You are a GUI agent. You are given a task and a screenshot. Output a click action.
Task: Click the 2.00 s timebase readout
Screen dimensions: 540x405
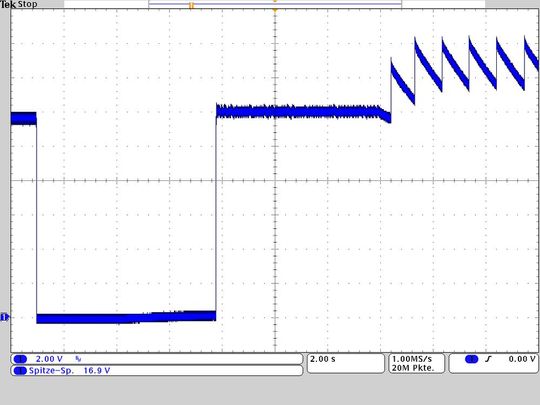pos(323,359)
